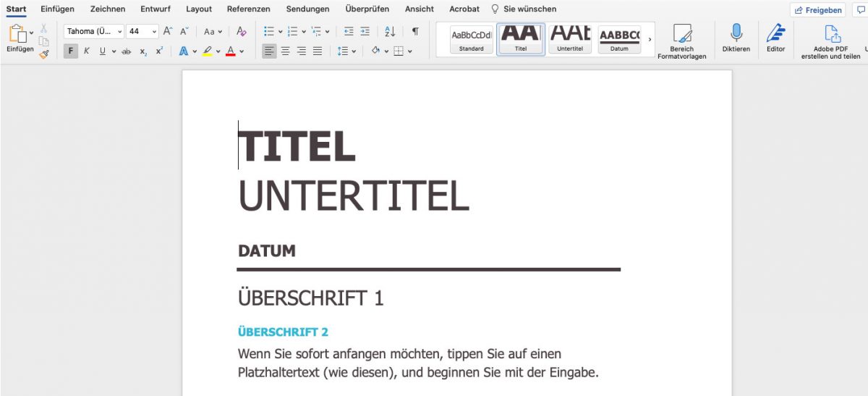Expand the styles gallery arrow
This screenshot has width=868, height=396.
(649, 39)
